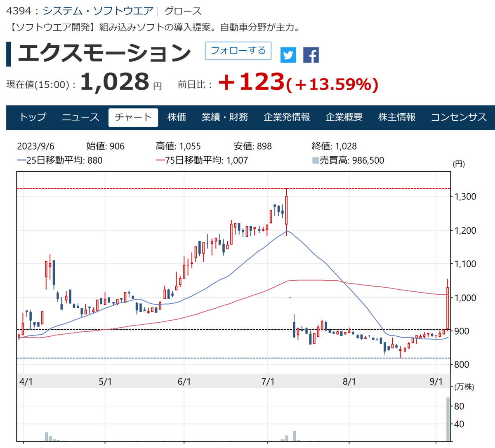Click the グロース market label
This screenshot has height=448, width=495.
point(183,11)
